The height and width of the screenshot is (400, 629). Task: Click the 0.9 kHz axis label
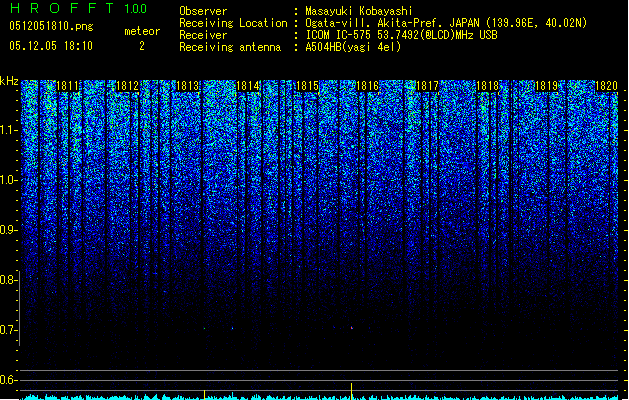(x=8, y=230)
